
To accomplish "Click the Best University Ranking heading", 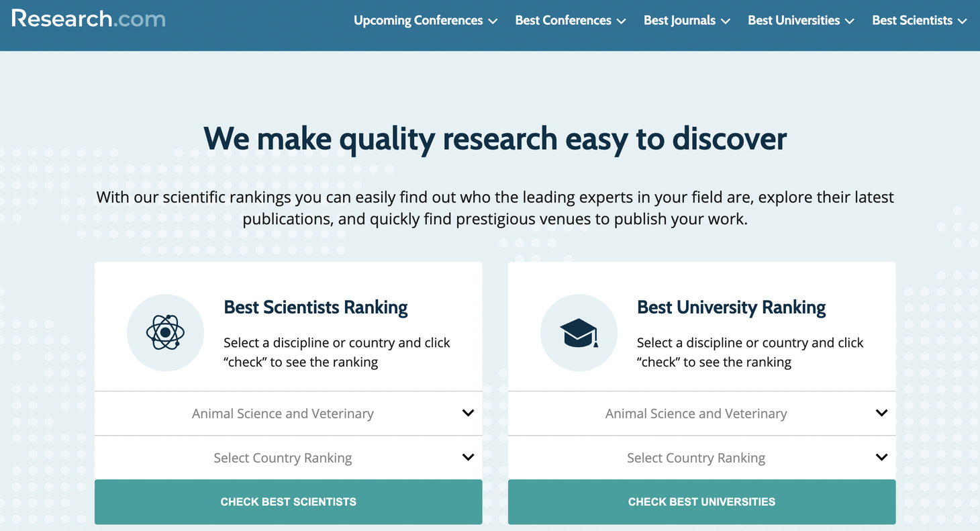I will tap(732, 307).
